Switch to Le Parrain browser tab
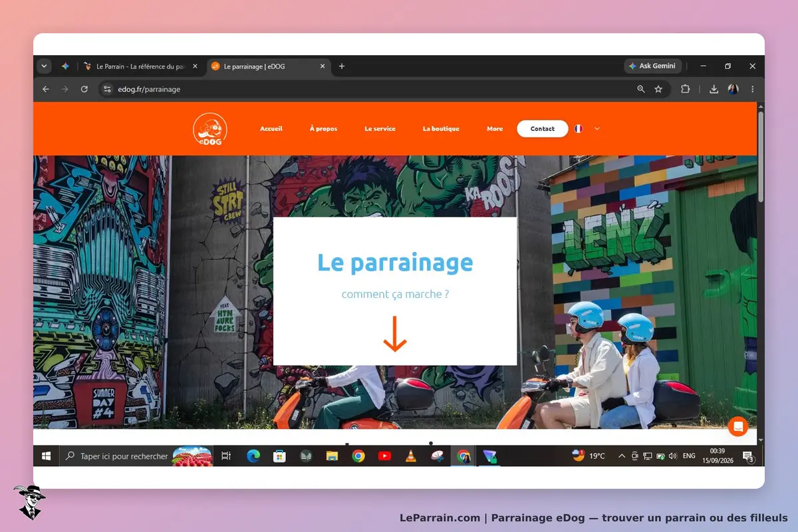798x532 pixels. tap(140, 66)
